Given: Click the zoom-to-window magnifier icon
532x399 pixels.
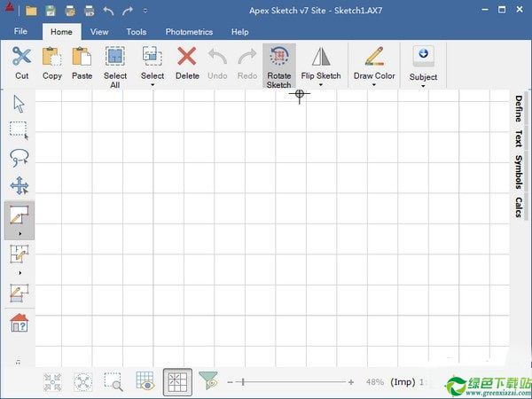Looking at the screenshot, I should pyautogui.click(x=113, y=382).
